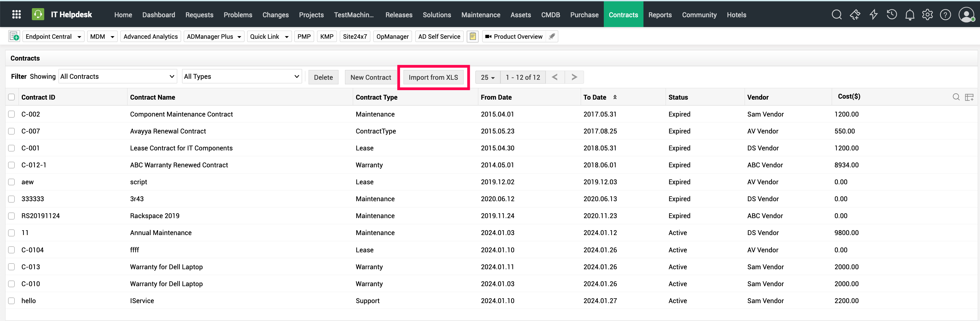Open the help question mark icon
980x321 pixels.
[x=946, y=14]
